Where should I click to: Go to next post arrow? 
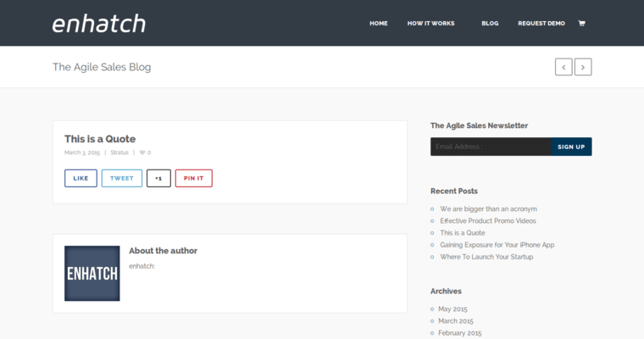coord(583,67)
